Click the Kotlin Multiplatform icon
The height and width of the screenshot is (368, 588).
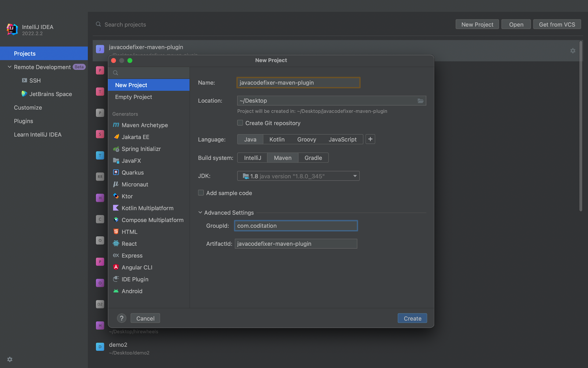116,208
